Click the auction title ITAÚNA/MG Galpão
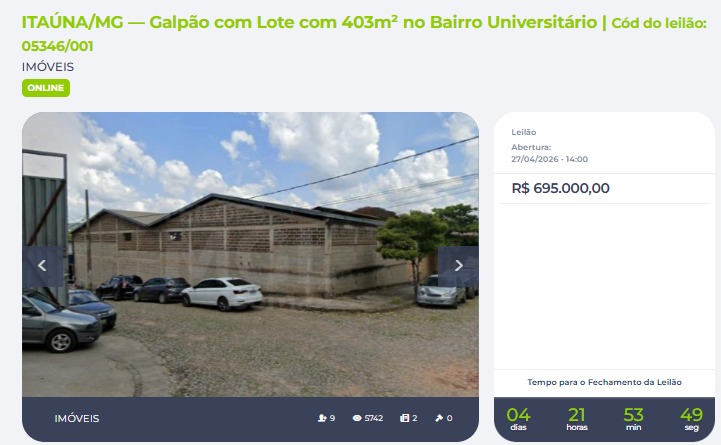The width and height of the screenshot is (721, 445). click(309, 22)
